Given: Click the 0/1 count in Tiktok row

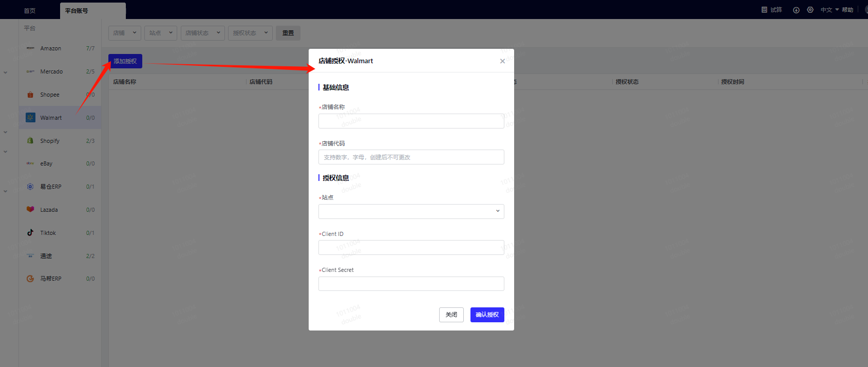Looking at the screenshot, I should pyautogui.click(x=90, y=233).
